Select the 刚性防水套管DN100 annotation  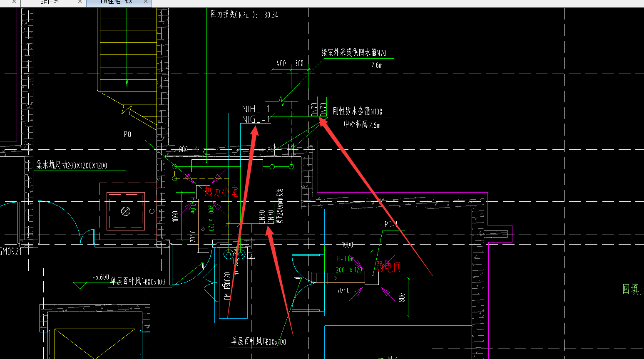pos(358,111)
